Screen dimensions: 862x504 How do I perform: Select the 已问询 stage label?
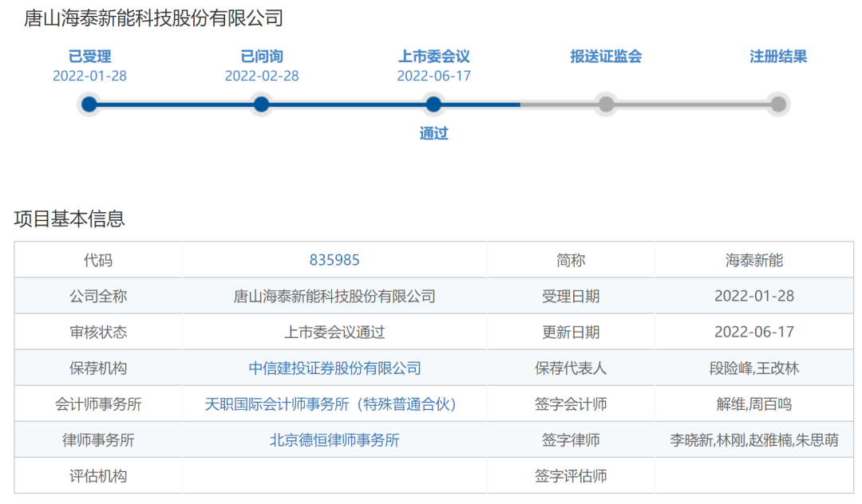262,57
